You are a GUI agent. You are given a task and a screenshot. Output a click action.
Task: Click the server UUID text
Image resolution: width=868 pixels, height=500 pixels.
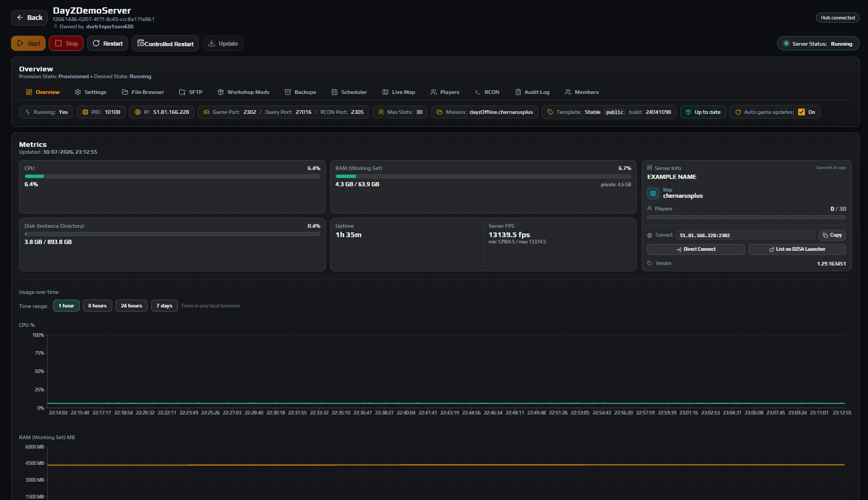[104, 19]
